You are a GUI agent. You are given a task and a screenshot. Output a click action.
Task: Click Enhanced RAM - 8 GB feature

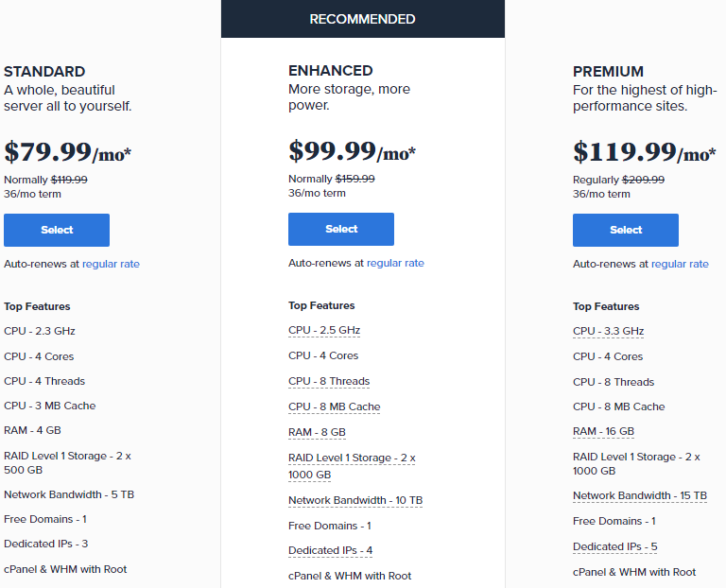tap(317, 432)
